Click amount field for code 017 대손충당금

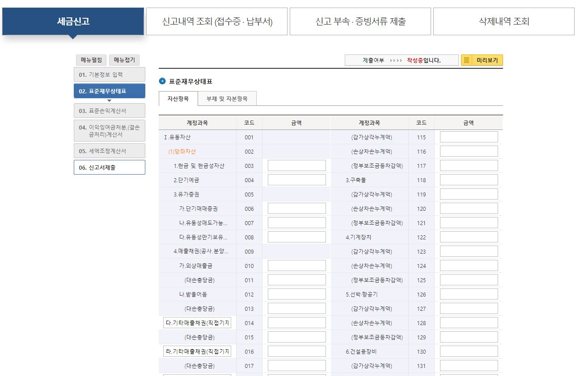(297, 366)
